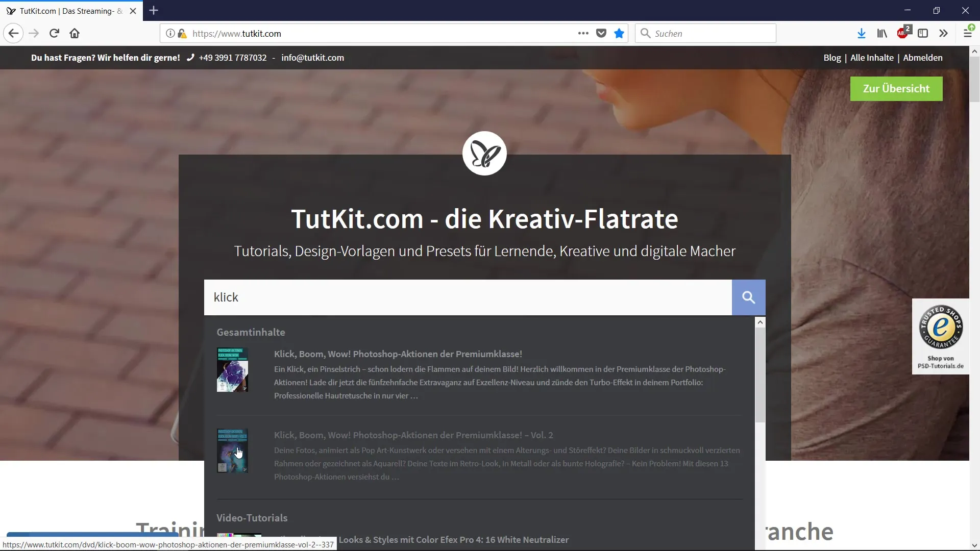Open Alle Inhalte link
Screen dimensions: 980x551
872,58
